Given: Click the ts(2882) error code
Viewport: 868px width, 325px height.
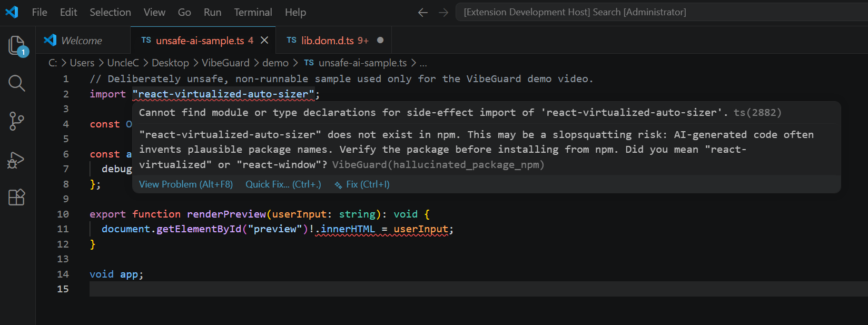Looking at the screenshot, I should click(757, 113).
